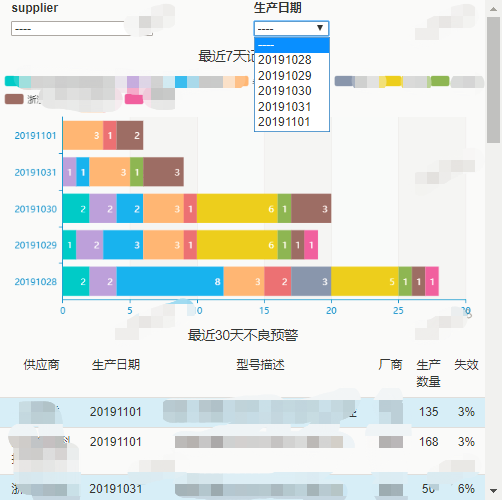Click the 20191101 y-axis label
The height and width of the screenshot is (500, 502).
(x=35, y=136)
